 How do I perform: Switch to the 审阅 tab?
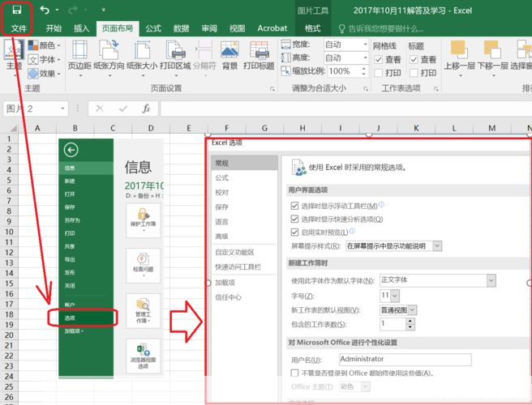pyautogui.click(x=209, y=28)
